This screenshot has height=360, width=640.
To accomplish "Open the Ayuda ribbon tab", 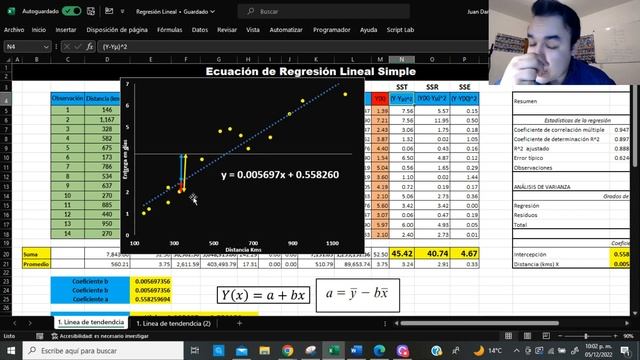I will click(x=368, y=30).
